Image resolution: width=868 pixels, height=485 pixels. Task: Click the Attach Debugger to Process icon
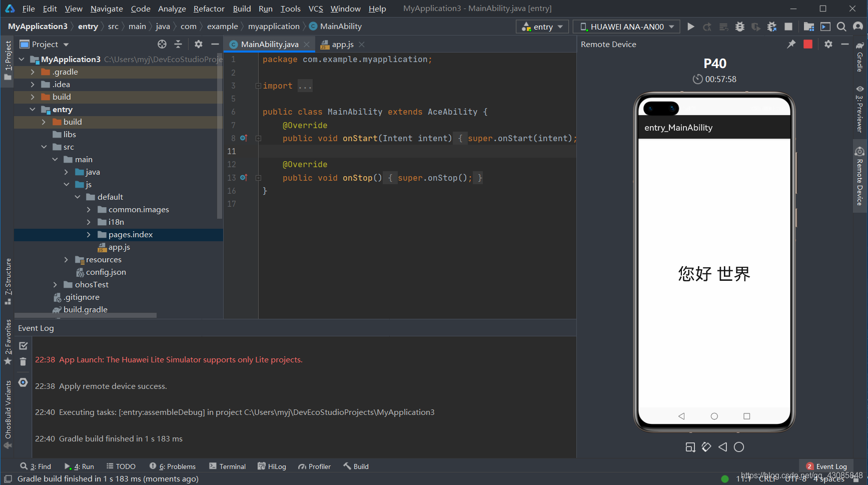click(772, 27)
